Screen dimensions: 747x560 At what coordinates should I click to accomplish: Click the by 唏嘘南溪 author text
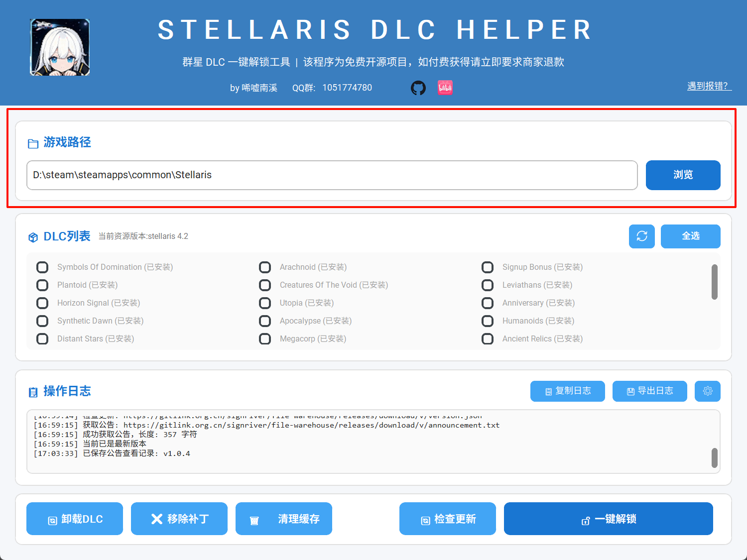pyautogui.click(x=253, y=88)
